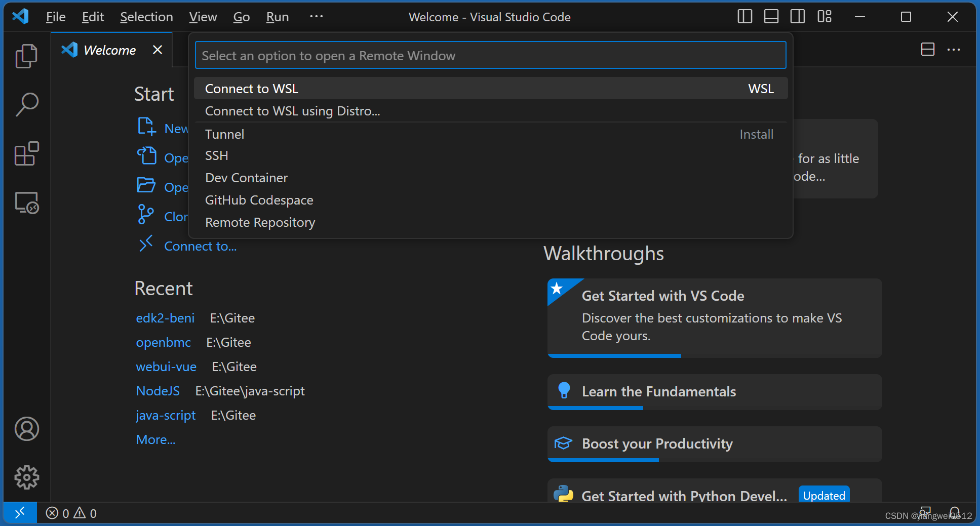Click the Clone Git Repository branch icon
This screenshot has height=526, width=980.
[x=146, y=214]
